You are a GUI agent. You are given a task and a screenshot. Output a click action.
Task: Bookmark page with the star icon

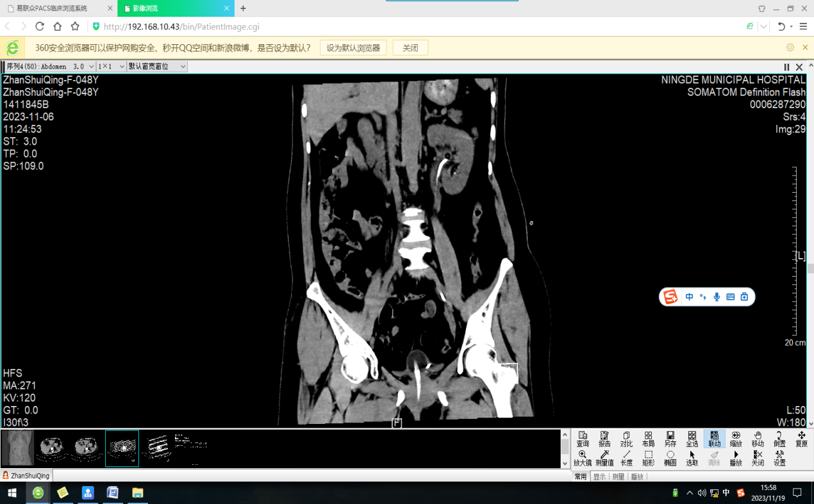point(75,26)
